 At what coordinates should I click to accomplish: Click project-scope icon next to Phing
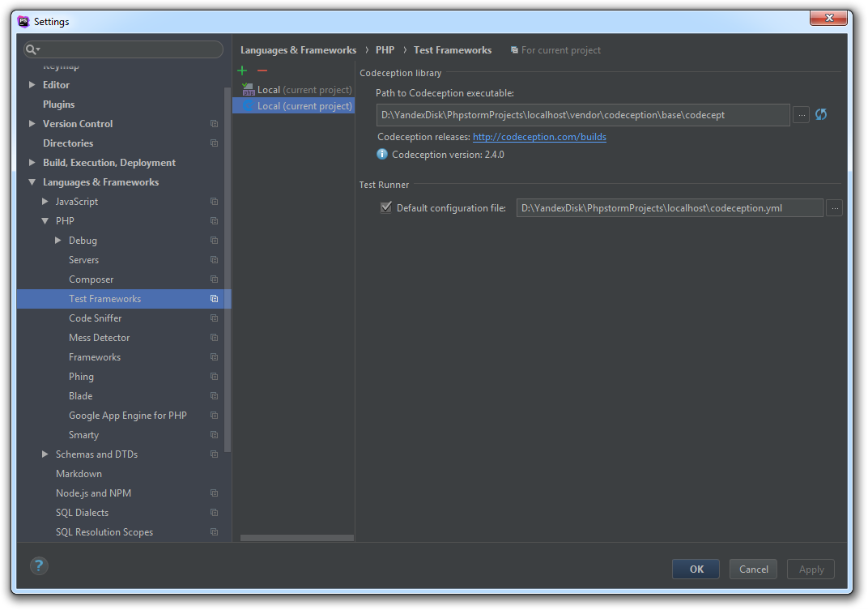coord(215,376)
